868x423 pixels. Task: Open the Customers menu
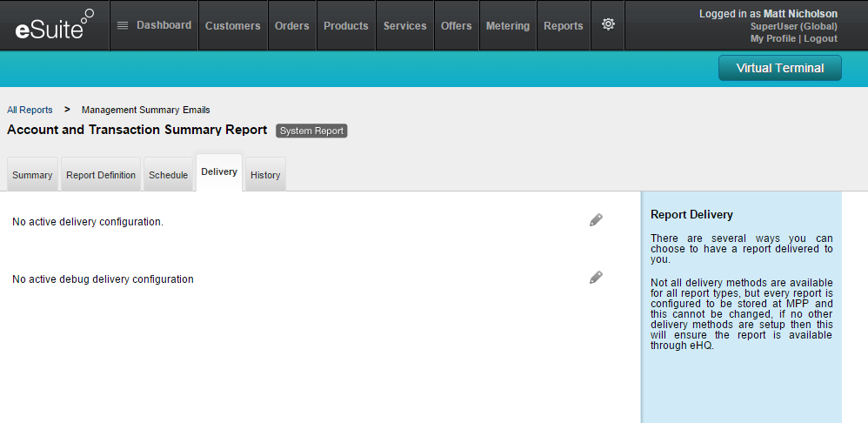[232, 26]
